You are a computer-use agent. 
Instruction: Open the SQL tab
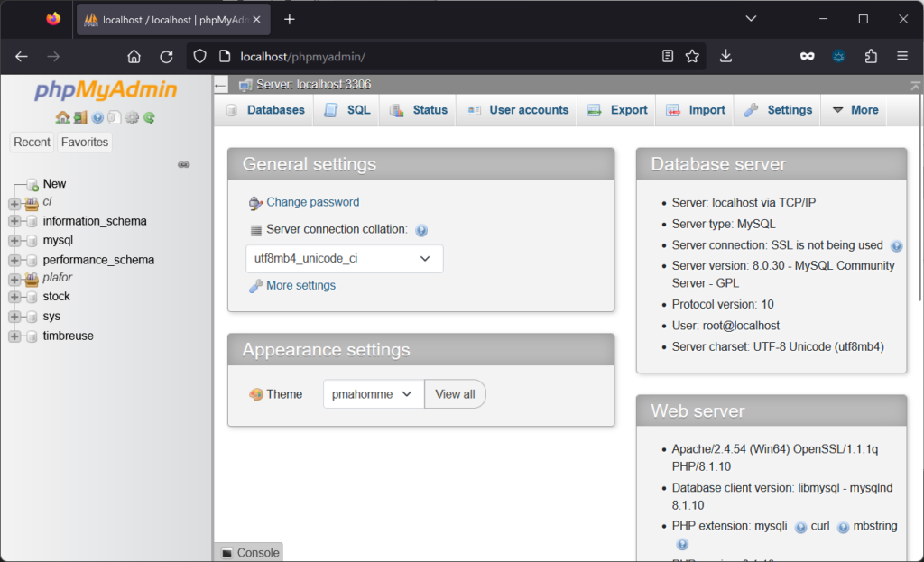347,110
